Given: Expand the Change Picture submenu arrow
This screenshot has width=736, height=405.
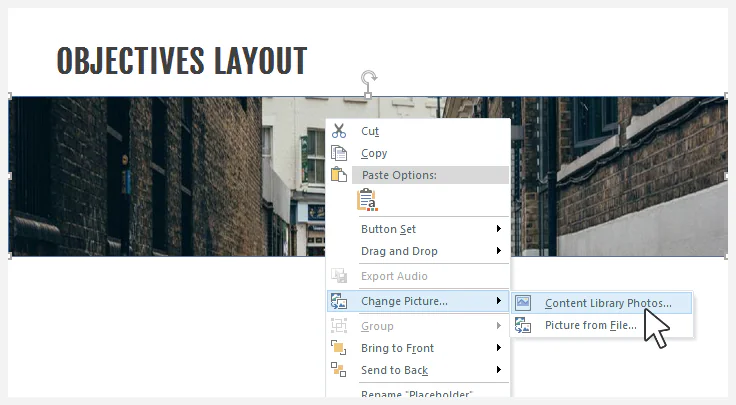Looking at the screenshot, I should coord(498,300).
